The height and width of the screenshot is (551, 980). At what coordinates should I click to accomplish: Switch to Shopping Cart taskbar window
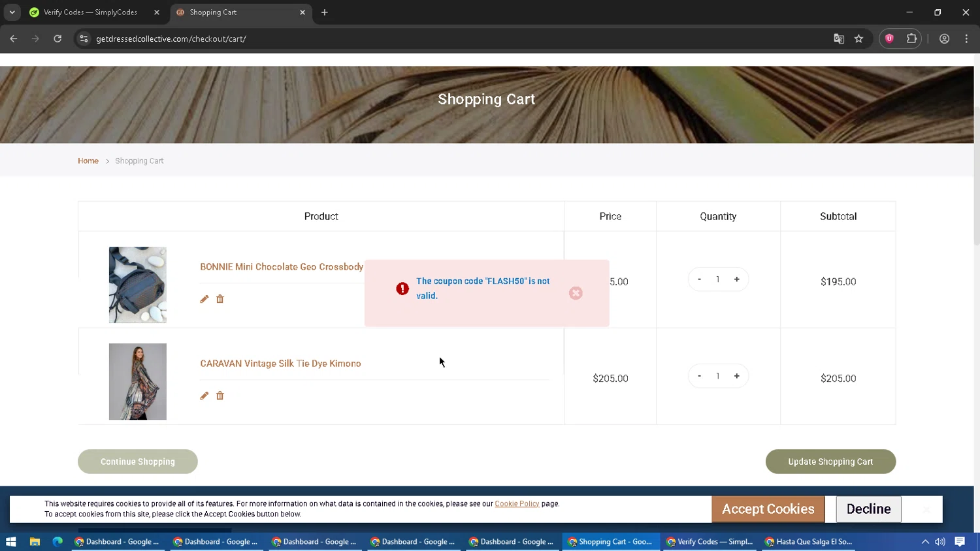610,542
